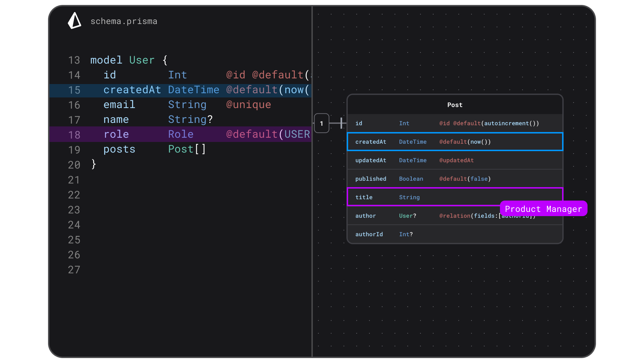Click line number 13 in the gutter
Viewport: 644px width, 363px height.
point(74,60)
